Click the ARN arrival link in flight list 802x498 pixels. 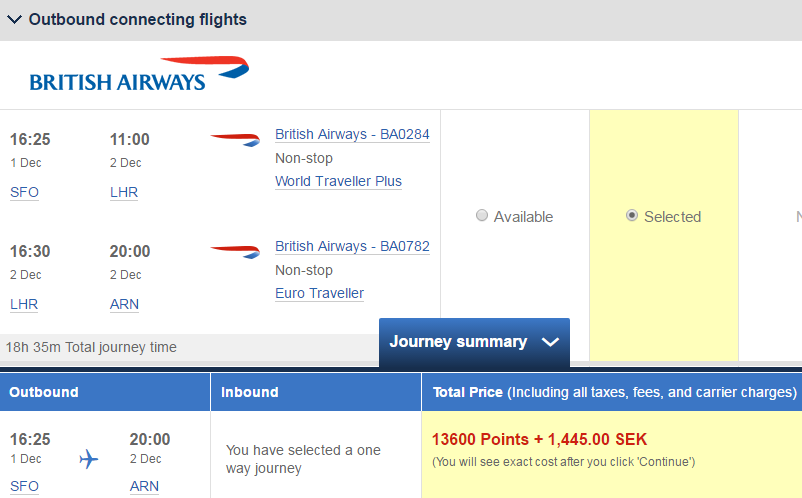point(124,304)
